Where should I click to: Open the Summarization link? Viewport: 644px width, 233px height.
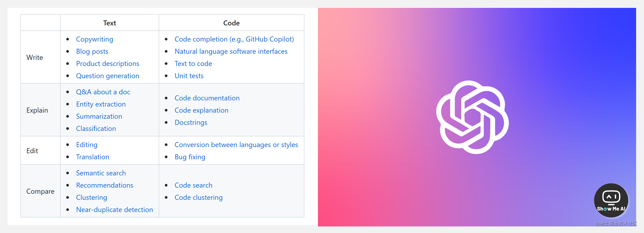click(x=99, y=116)
